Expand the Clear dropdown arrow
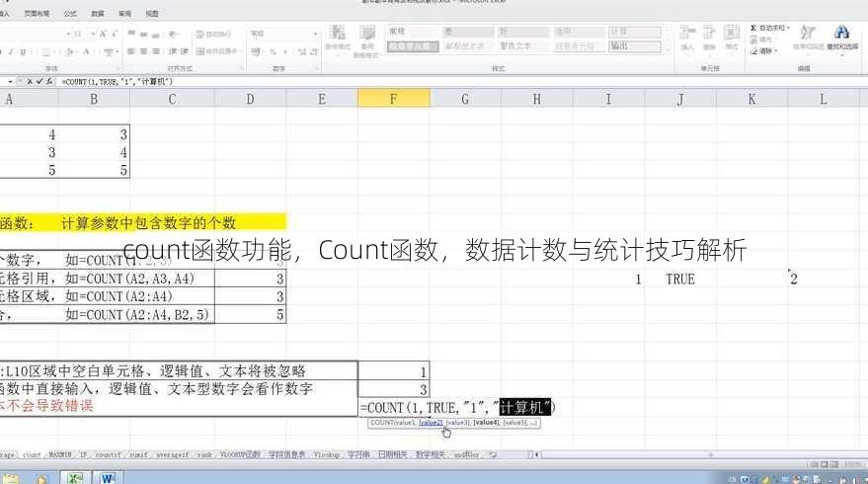The width and height of the screenshot is (868, 484). [x=776, y=51]
